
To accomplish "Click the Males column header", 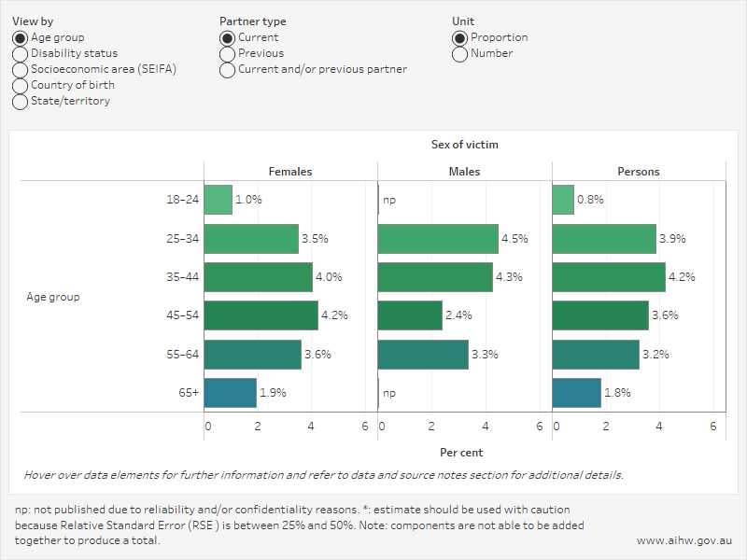I will [462, 171].
